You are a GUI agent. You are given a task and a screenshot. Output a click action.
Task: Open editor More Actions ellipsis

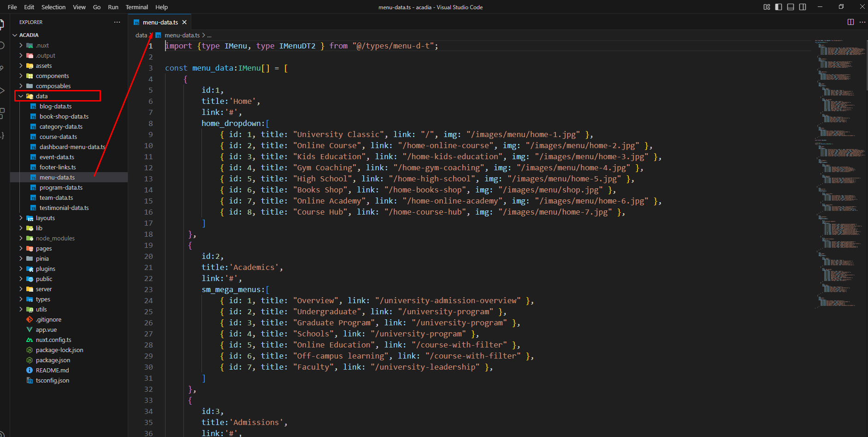tap(862, 22)
